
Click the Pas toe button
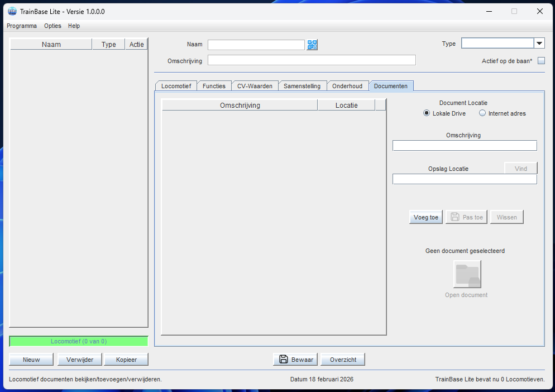(x=466, y=217)
